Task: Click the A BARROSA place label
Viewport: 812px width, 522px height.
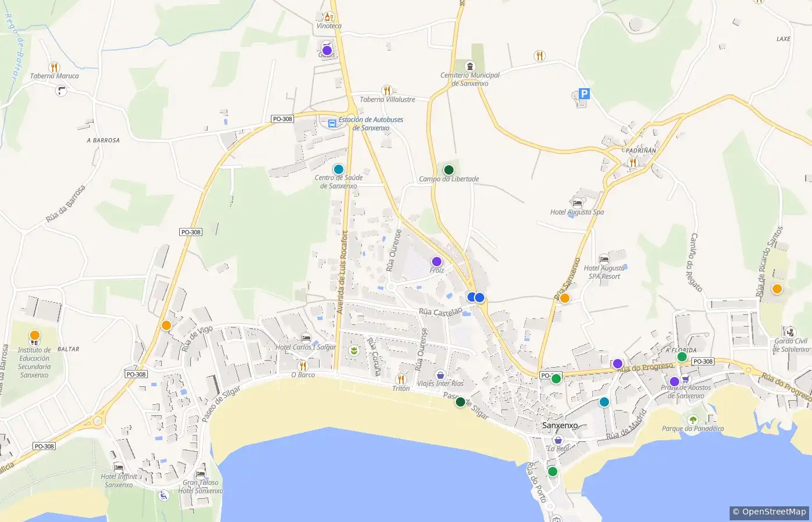Action: coord(103,140)
